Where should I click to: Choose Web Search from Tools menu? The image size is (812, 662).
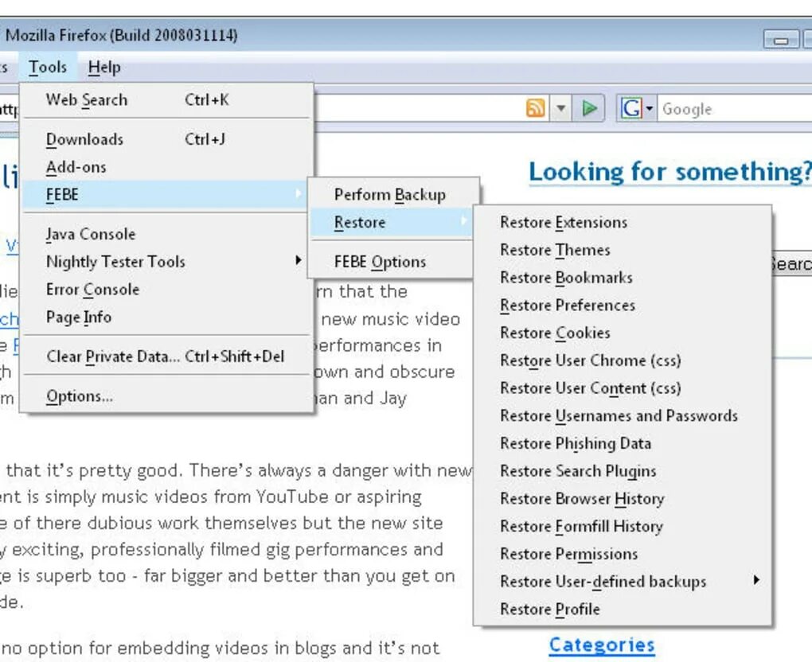click(166, 100)
